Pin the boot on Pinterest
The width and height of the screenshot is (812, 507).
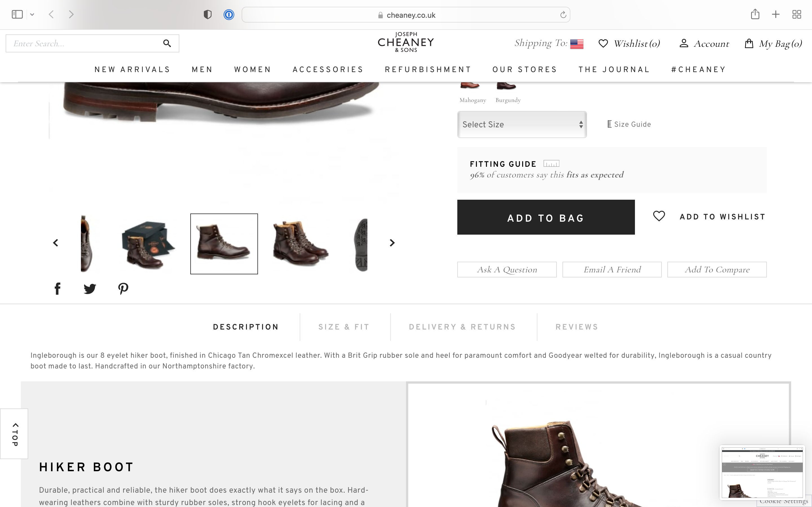click(x=123, y=288)
